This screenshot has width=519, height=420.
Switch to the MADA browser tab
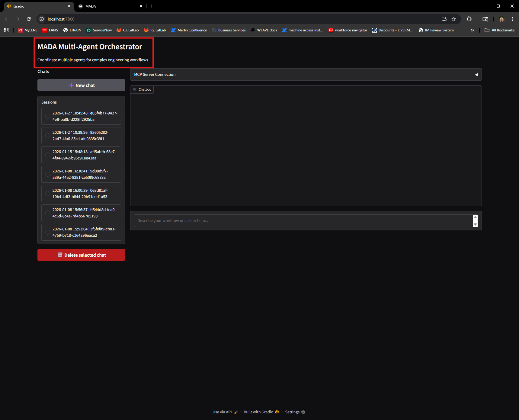[110, 6]
